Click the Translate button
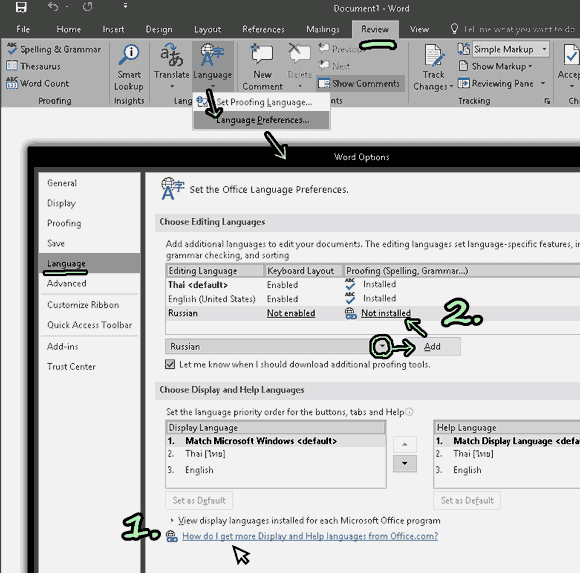Screen dimensions: 580x573 click(172, 66)
